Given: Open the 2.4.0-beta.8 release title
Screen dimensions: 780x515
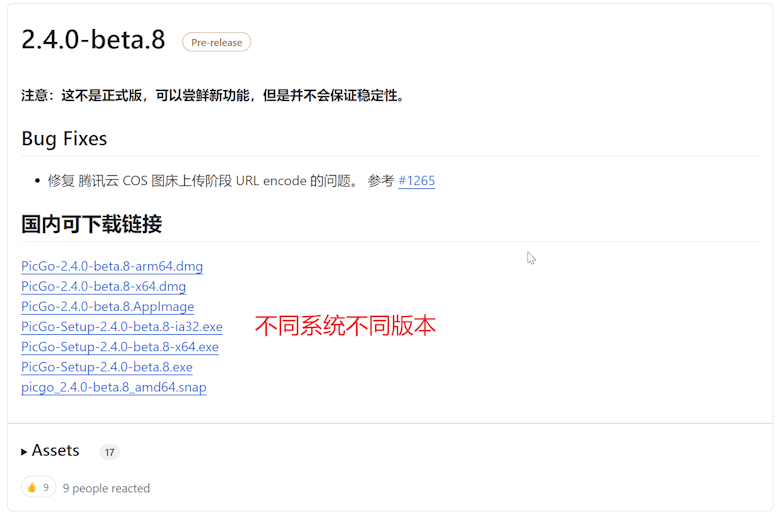Looking at the screenshot, I should point(93,40).
